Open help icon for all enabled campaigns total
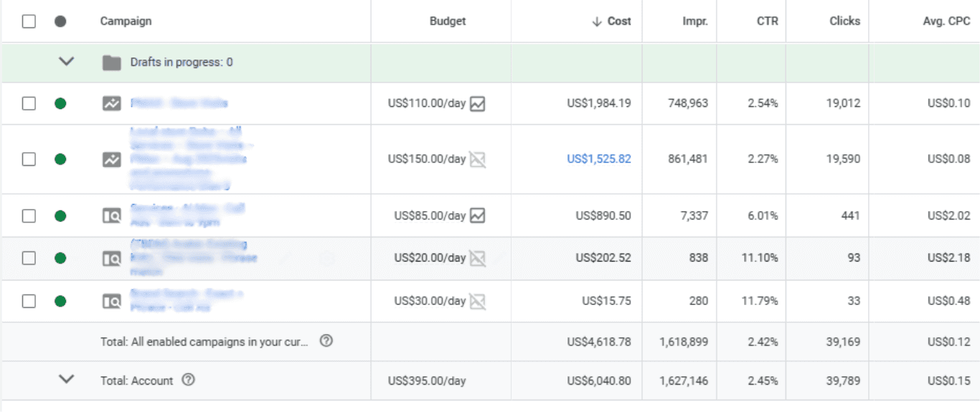Screen dimensions: 980x412 click(x=326, y=342)
